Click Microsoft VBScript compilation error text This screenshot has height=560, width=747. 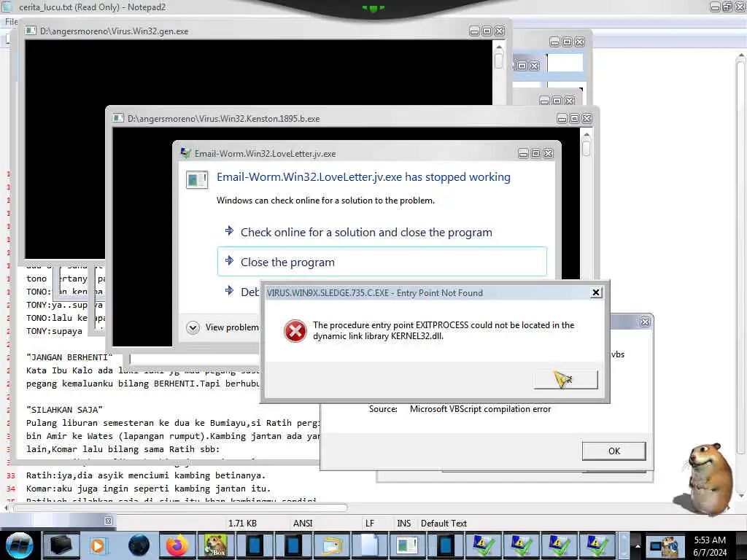480,408
